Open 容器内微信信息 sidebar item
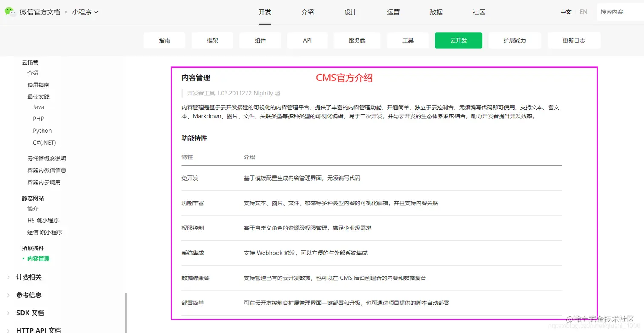 (x=47, y=170)
